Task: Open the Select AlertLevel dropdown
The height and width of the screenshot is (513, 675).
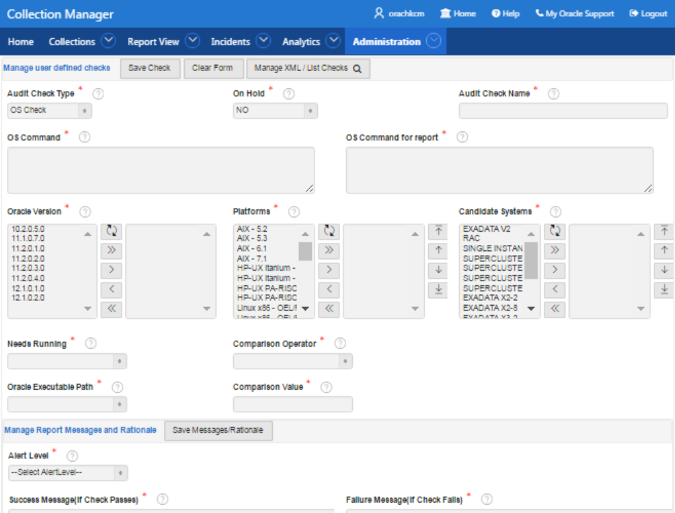Action: tap(68, 473)
